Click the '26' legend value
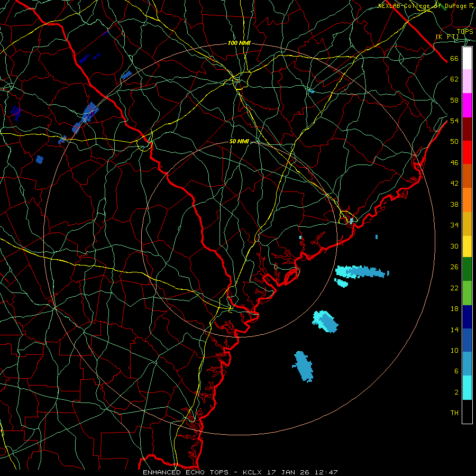 [454, 267]
